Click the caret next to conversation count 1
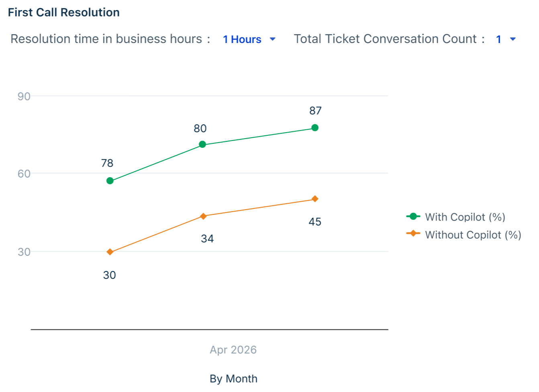Screen dimensions: 539x392 pyautogui.click(x=513, y=39)
